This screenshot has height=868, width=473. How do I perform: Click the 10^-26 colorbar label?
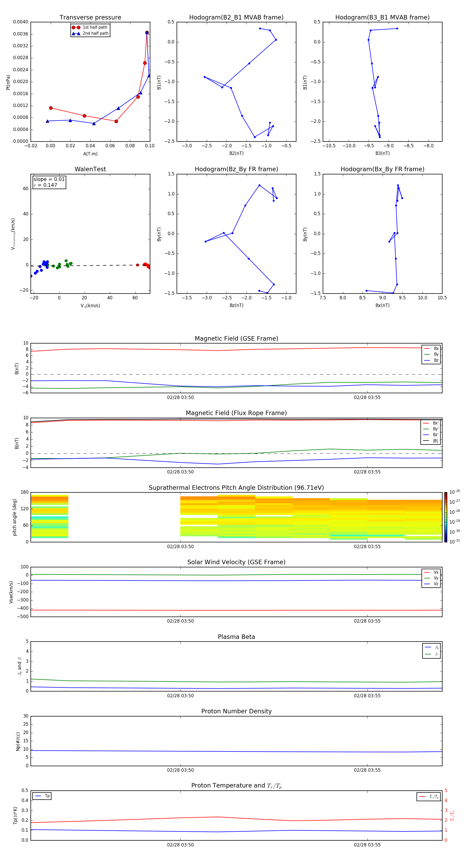(x=455, y=492)
